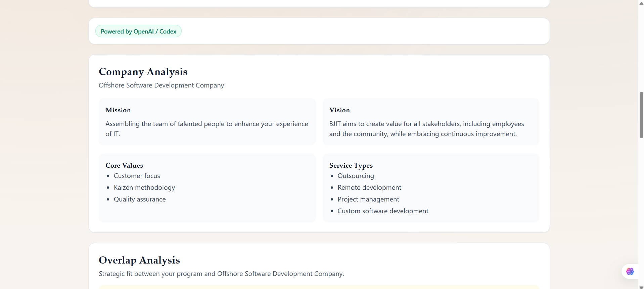This screenshot has width=644, height=289.
Task: Select the 'Outsourcing' list item
Action: coord(356,176)
